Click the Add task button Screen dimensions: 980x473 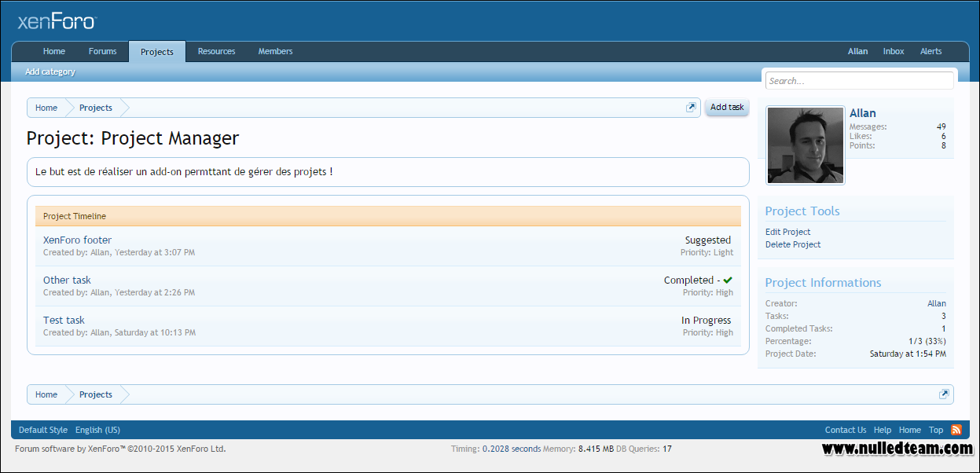point(727,108)
